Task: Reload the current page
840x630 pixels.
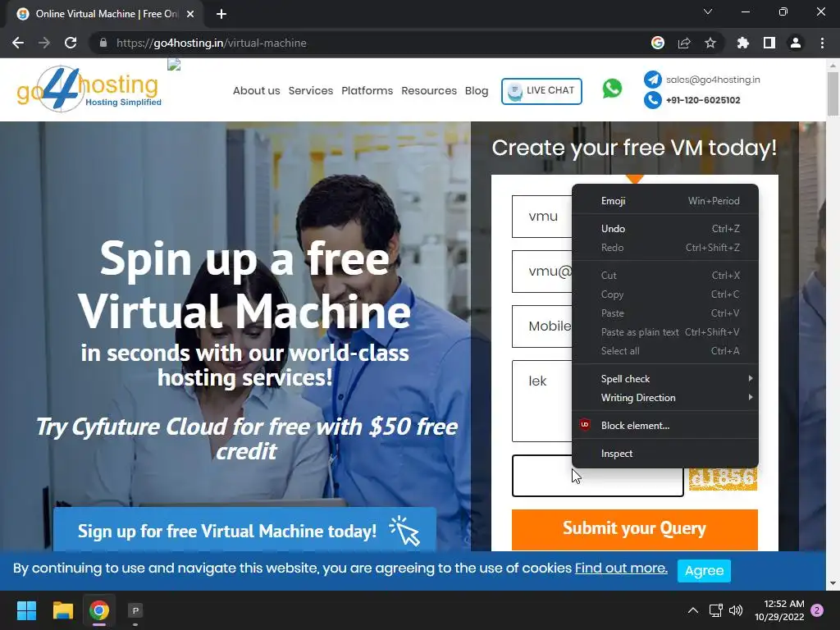Action: [71, 43]
